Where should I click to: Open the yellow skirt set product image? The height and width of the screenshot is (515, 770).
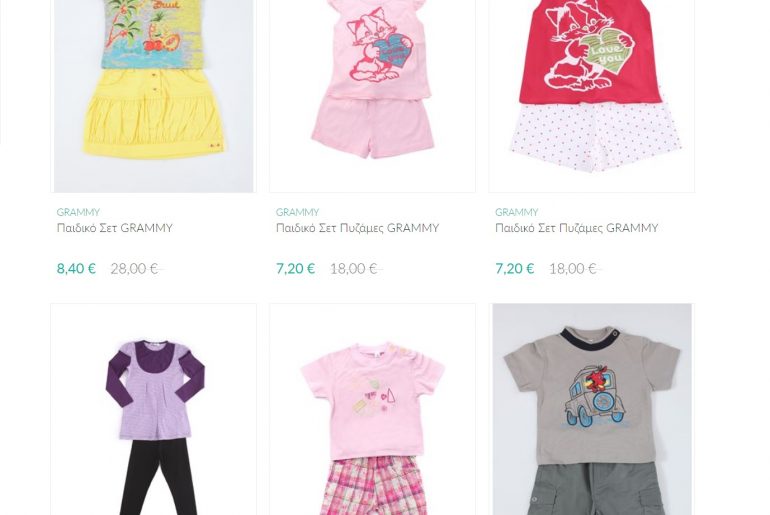tap(154, 96)
